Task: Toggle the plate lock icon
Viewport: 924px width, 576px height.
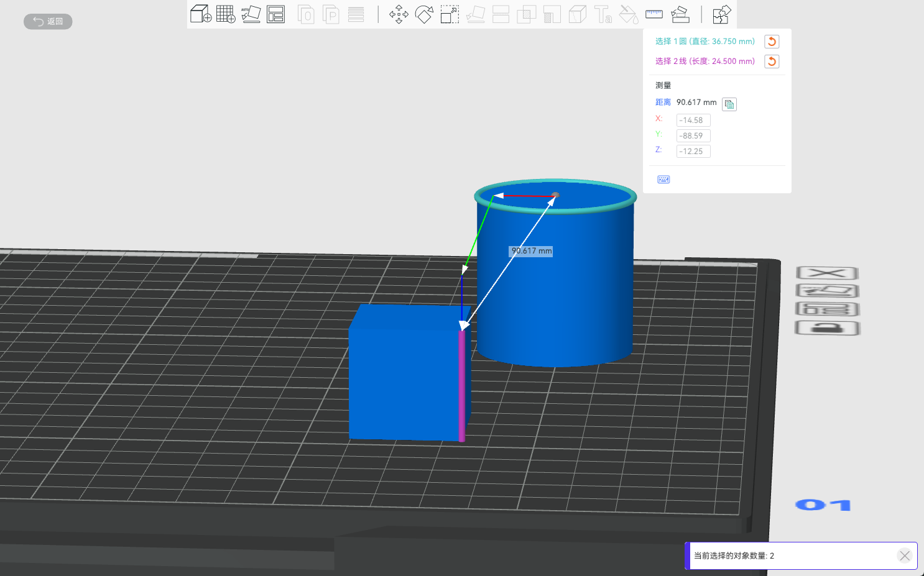Action: click(827, 327)
